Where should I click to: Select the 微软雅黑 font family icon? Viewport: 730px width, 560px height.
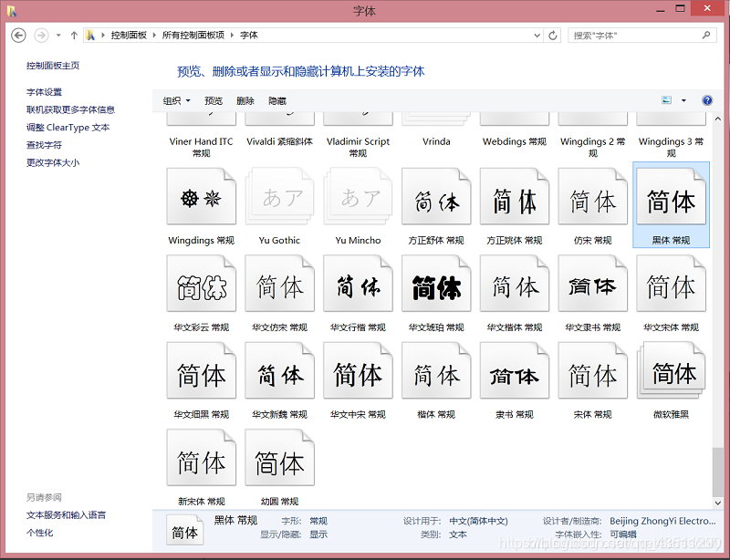point(671,370)
